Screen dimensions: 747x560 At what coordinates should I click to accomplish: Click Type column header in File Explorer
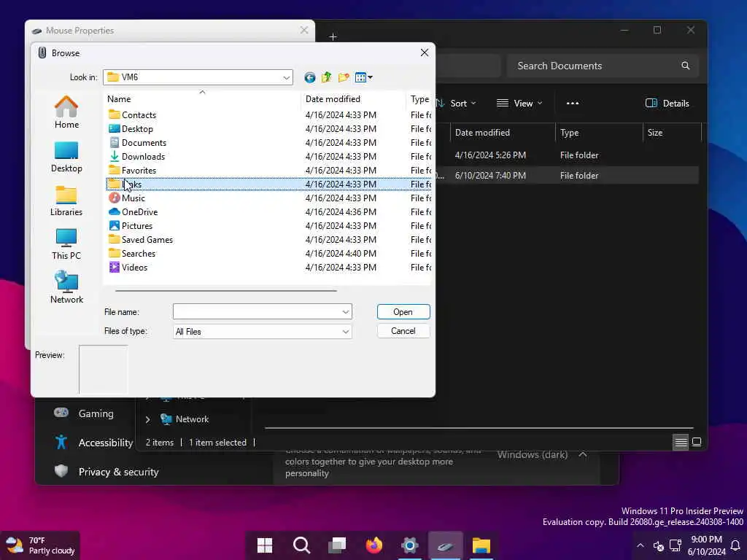pyautogui.click(x=599, y=133)
